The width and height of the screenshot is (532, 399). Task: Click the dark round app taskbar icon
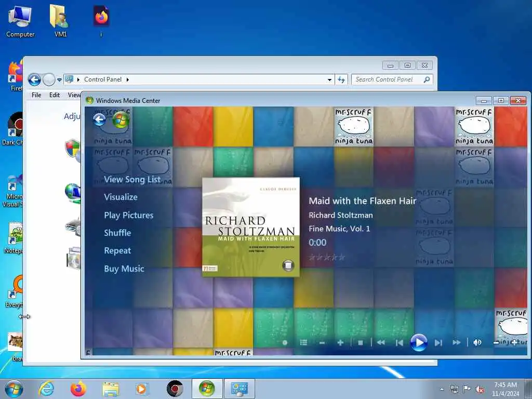click(175, 389)
